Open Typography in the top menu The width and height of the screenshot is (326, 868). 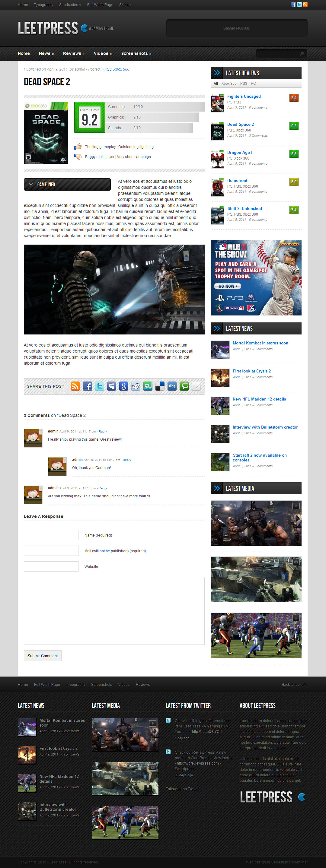coord(43,5)
